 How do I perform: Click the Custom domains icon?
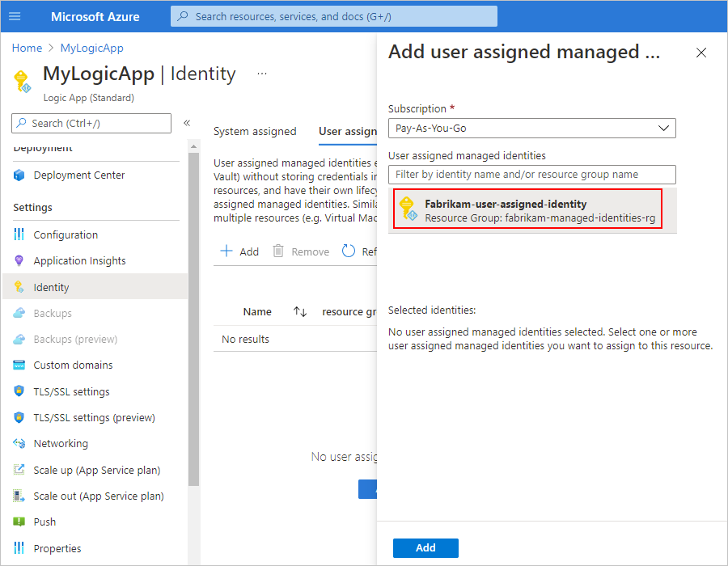coord(19,365)
